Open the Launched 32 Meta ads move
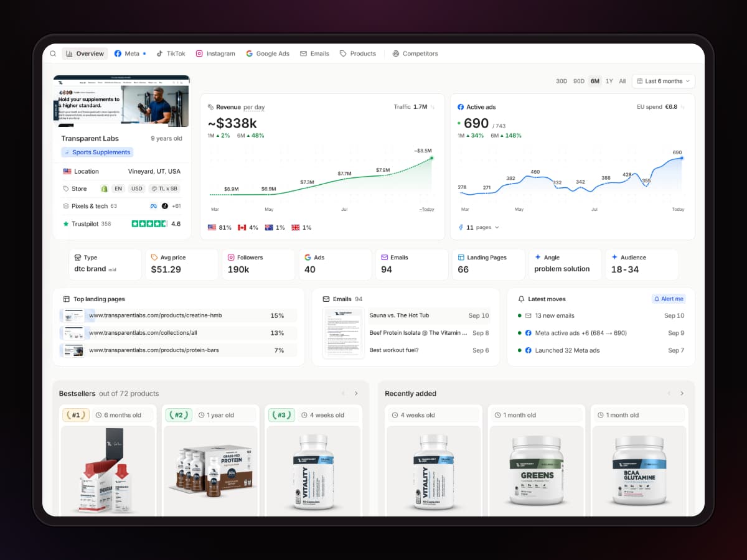This screenshot has height=560, width=747. [601, 350]
